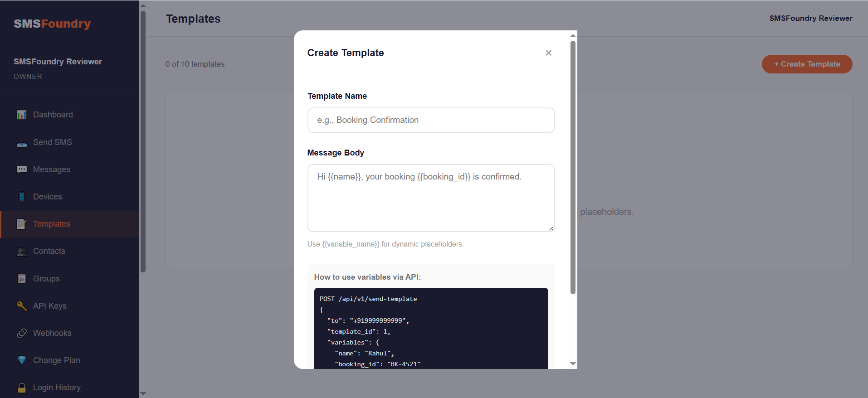Screen dimensions: 868x398
Task: Click the API Keys key icon
Action: pyautogui.click(x=22, y=306)
